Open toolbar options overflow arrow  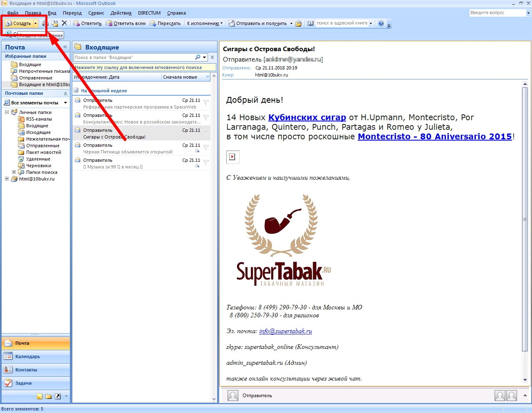click(x=389, y=25)
